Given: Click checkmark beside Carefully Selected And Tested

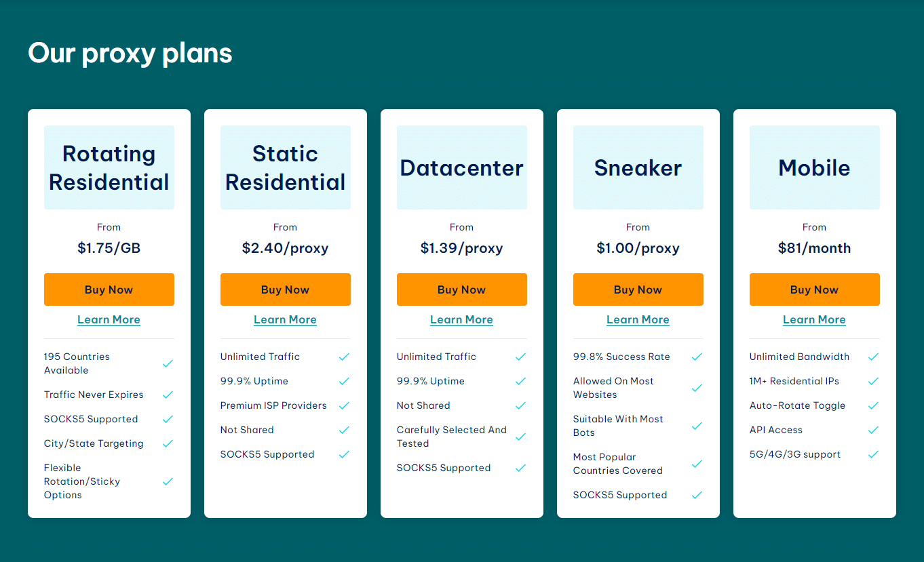Looking at the screenshot, I should coord(520,437).
